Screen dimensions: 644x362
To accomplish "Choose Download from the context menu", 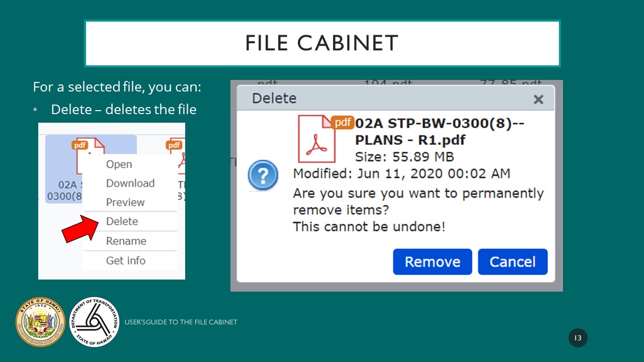I will (x=130, y=184).
